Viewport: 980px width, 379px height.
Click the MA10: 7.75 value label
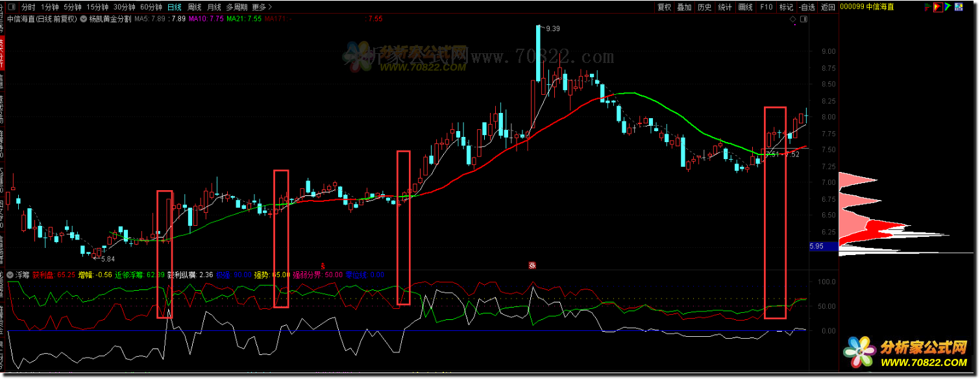[206, 19]
